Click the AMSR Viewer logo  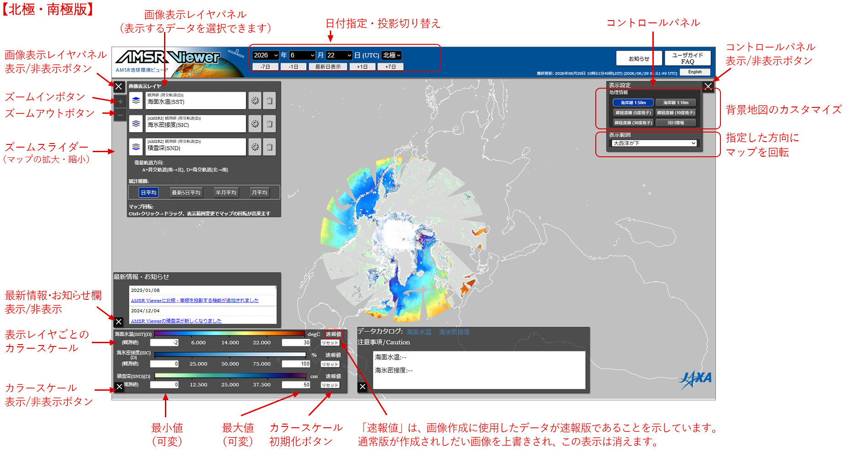tap(167, 57)
